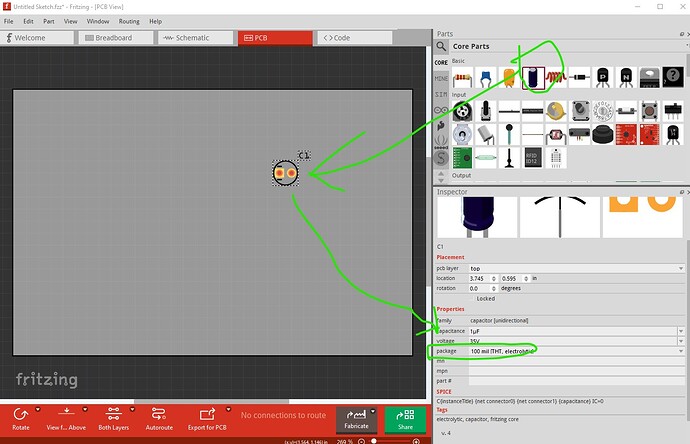This screenshot has width=690, height=444.
Task: Open the SIM parts bin
Action: pos(441,94)
